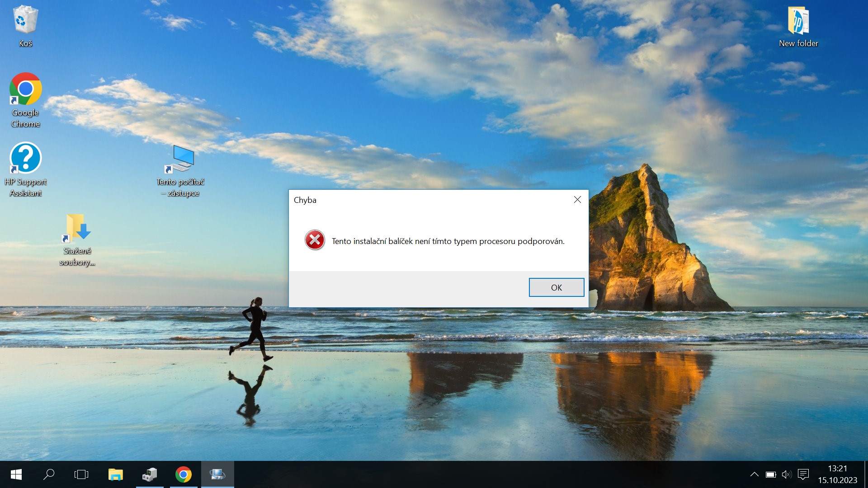Select the Koš recycle bin icon
The image size is (868, 488).
(x=25, y=21)
